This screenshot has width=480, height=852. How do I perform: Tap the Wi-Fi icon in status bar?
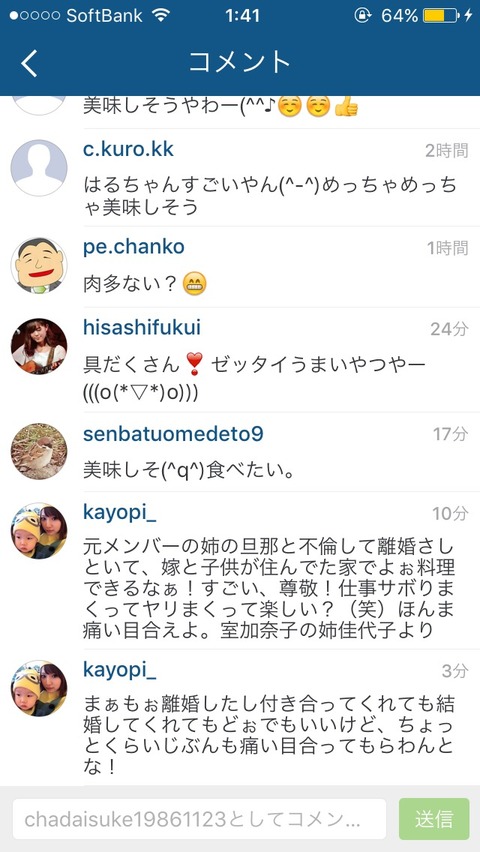tap(161, 15)
